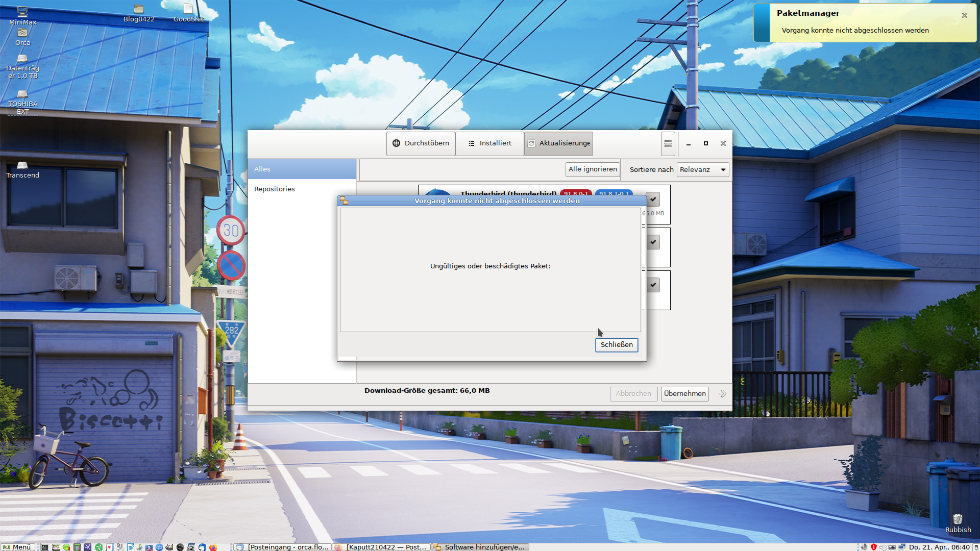This screenshot has height=551, width=980.
Task: Select Repositories in the sidebar
Action: pos(302,189)
